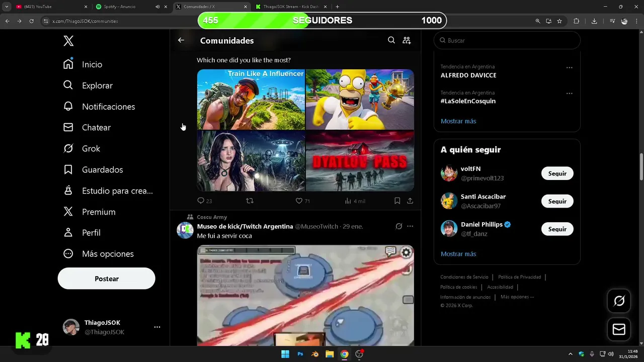The image size is (644, 362).
Task: Open ThiagoJSOK account options dots
Action: [157, 327]
